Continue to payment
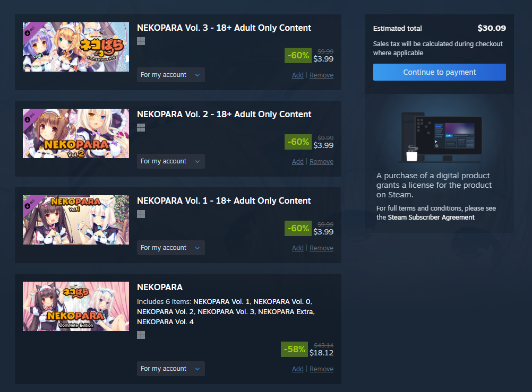The height and width of the screenshot is (392, 532). 440,72
